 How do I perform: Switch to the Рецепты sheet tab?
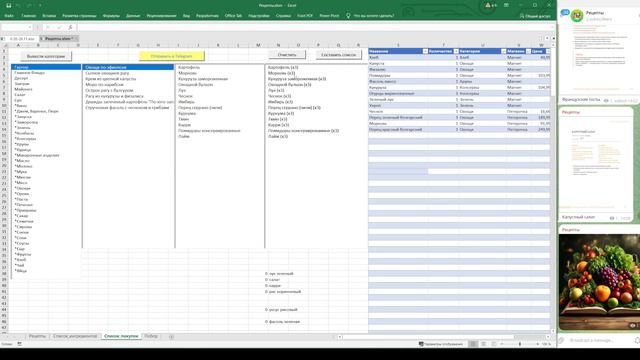tap(37, 336)
